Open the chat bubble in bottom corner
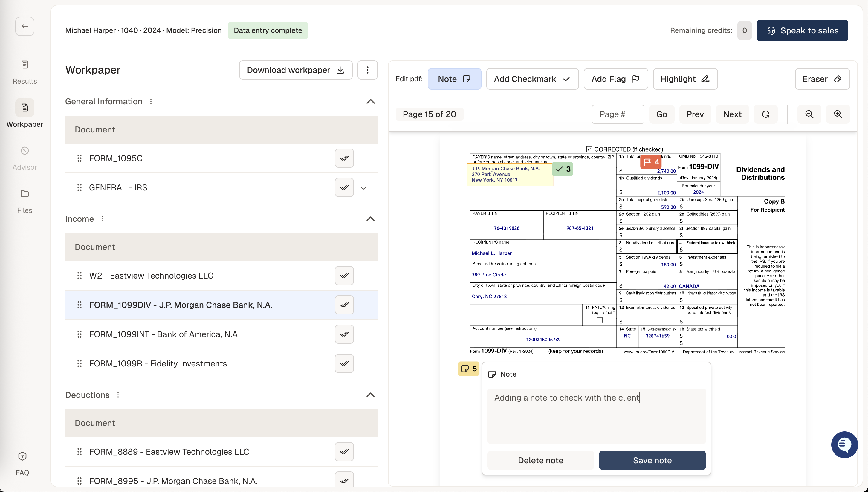The image size is (868, 492). tap(844, 444)
